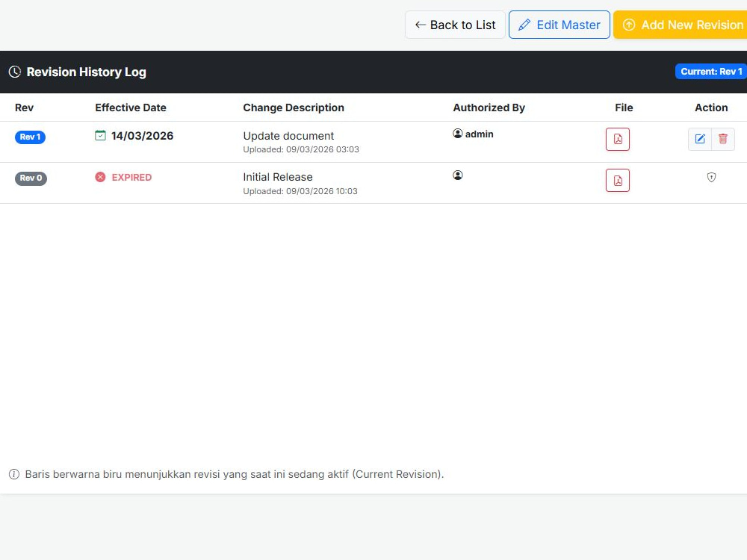Go back using Back to List
Viewport: 747px width, 560px height.
(455, 25)
